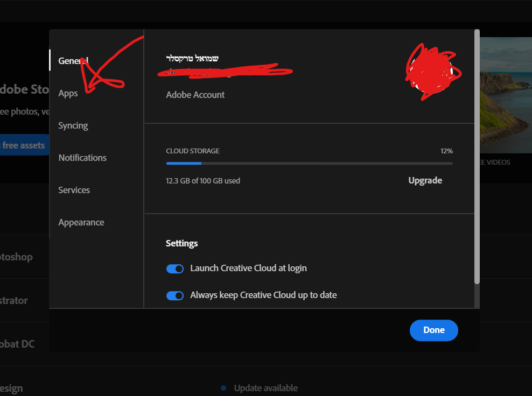Go to the Notifications tab
Image resolution: width=532 pixels, height=396 pixels.
click(82, 158)
